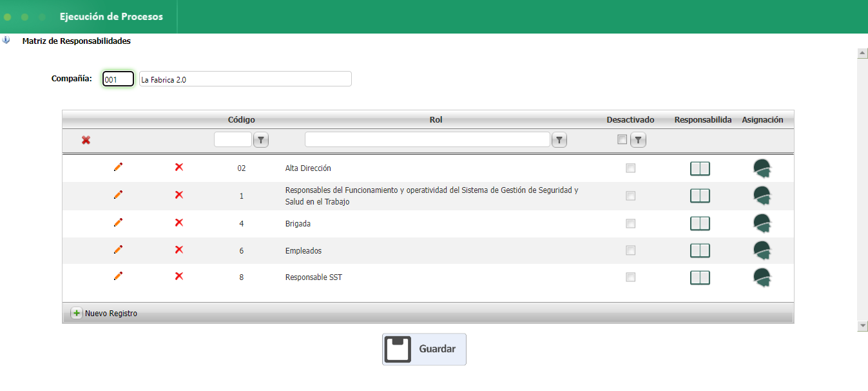Open responsibilities book icon for Responsable SST
This screenshot has height=391, width=868.
click(700, 277)
